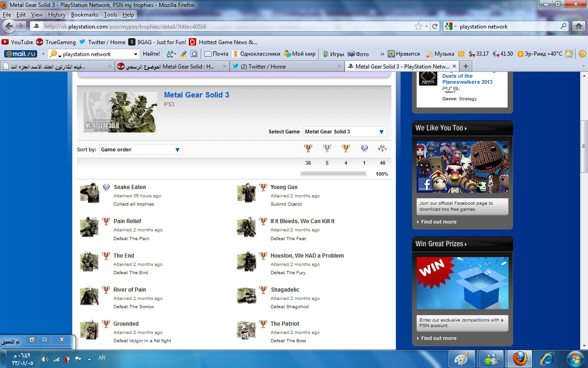Go back using the browser back arrow
The width and height of the screenshot is (588, 368).
(10, 26)
